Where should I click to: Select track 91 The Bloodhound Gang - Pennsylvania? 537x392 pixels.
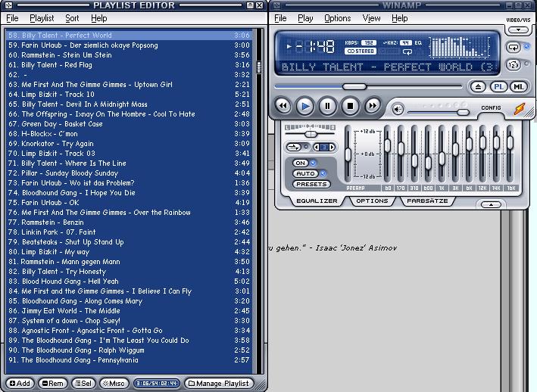pyautogui.click(x=129, y=360)
